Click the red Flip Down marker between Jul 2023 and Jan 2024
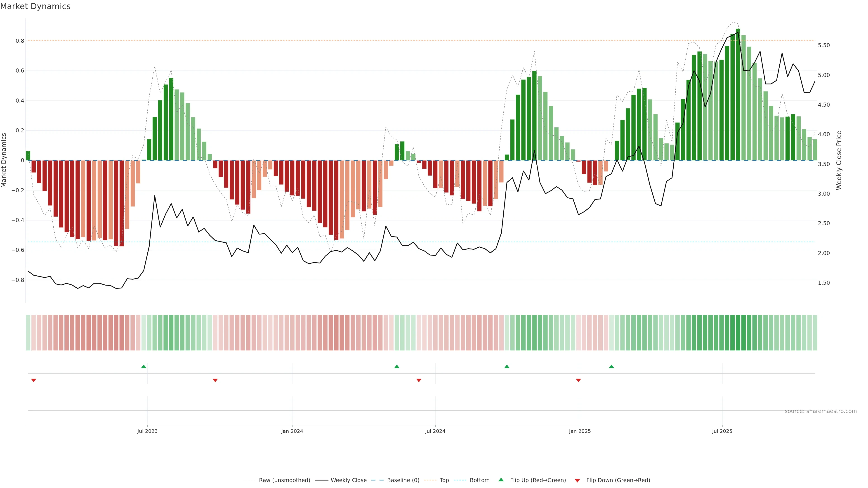The width and height of the screenshot is (868, 488). (x=215, y=380)
